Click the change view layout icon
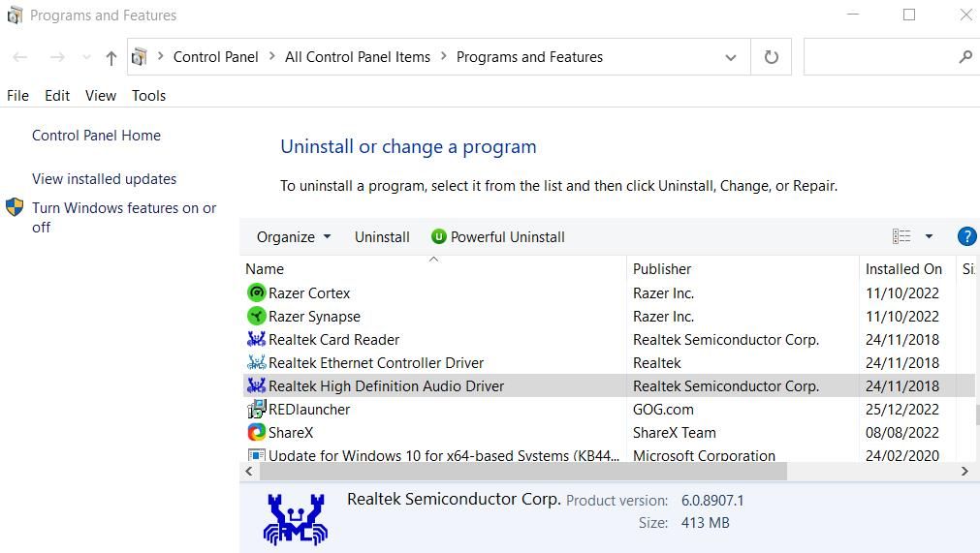This screenshot has width=980, height=553. point(901,236)
